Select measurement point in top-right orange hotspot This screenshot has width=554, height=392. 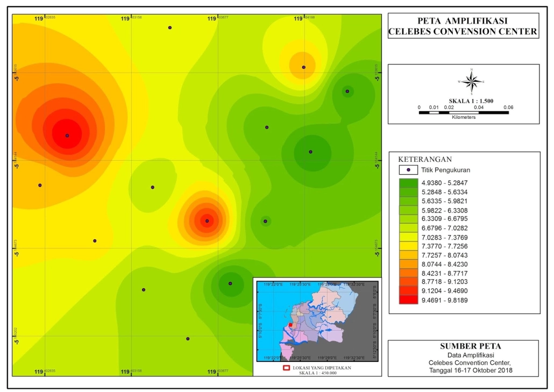(304, 67)
